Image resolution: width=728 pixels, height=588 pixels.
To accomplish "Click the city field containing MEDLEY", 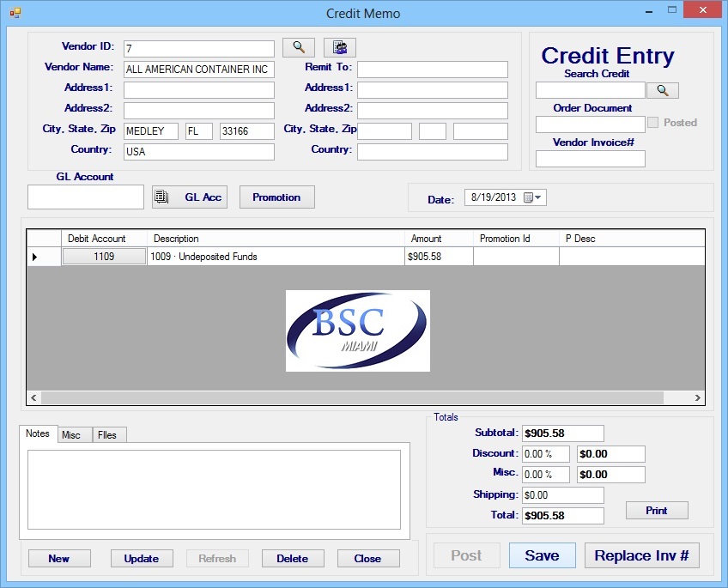I will click(151, 131).
